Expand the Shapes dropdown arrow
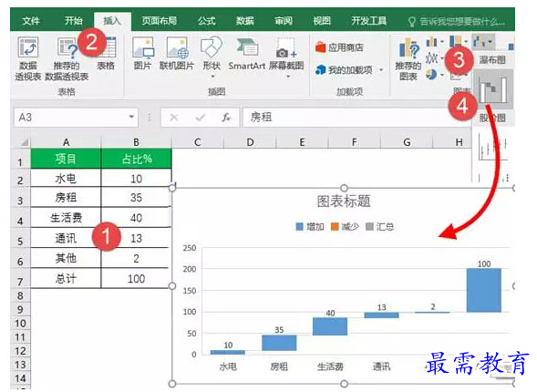The width and height of the screenshot is (537, 392). [x=212, y=77]
